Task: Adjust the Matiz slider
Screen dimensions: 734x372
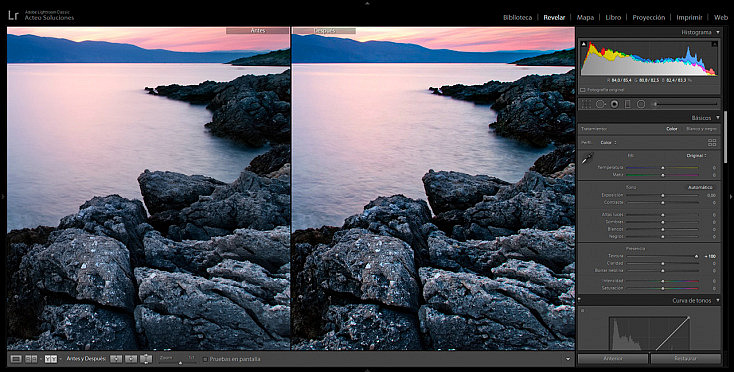Action: [662, 175]
